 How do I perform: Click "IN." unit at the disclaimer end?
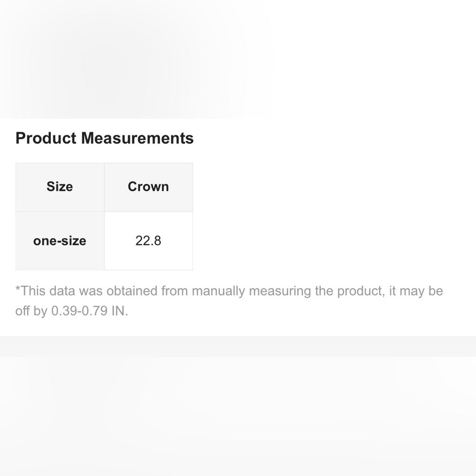120,312
